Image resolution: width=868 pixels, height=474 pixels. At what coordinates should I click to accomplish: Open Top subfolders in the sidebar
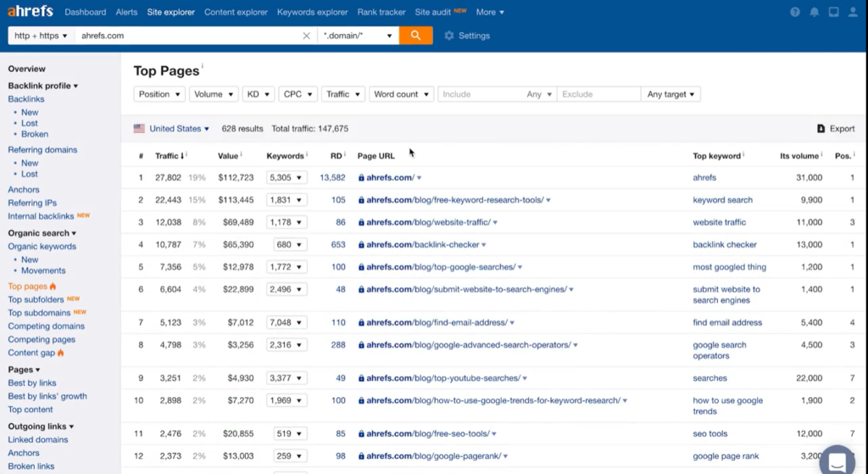coord(36,299)
